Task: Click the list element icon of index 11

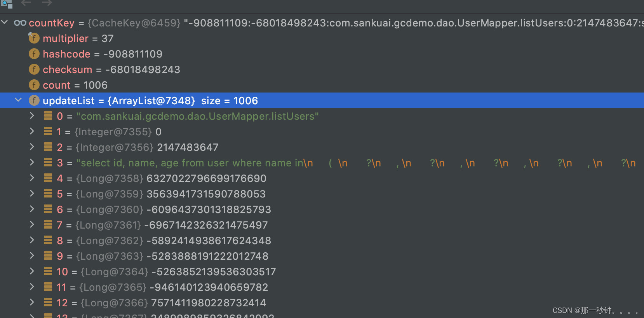Action: point(48,287)
